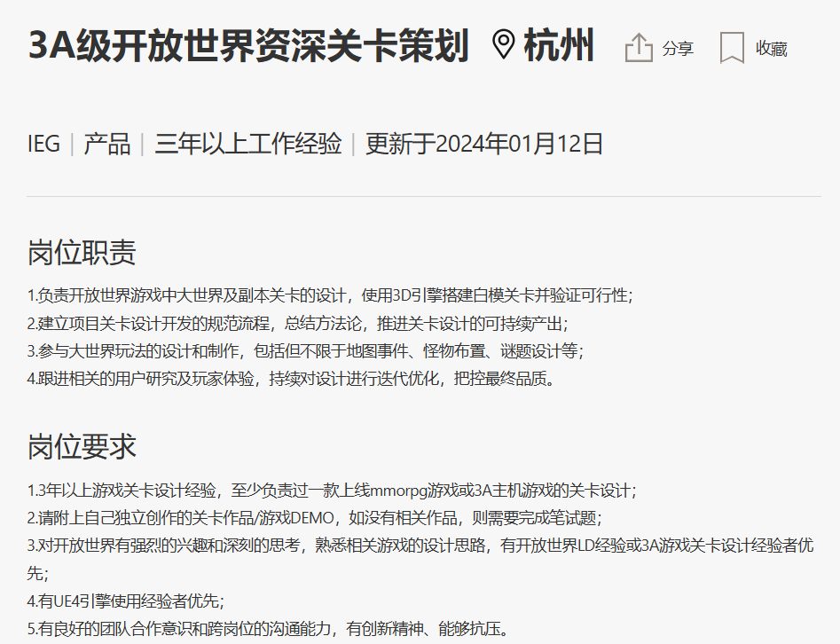Click the 分享 label
Viewport: 840px width, 644px height.
tap(678, 49)
